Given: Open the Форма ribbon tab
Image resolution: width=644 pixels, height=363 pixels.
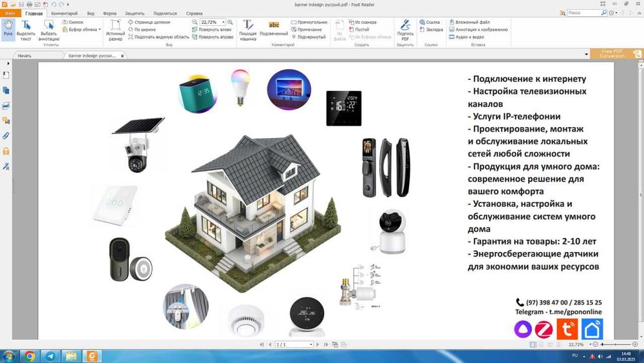Looking at the screenshot, I should [109, 13].
